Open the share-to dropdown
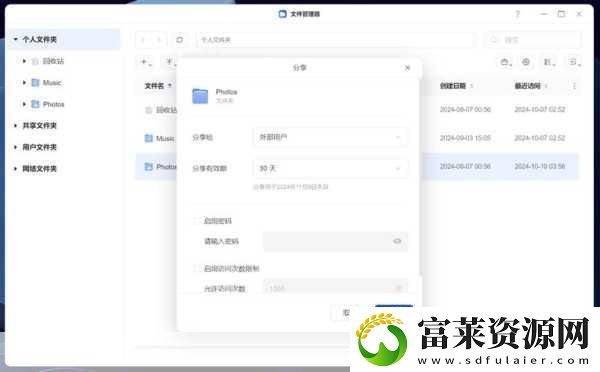The width and height of the screenshot is (600, 372). [x=331, y=137]
